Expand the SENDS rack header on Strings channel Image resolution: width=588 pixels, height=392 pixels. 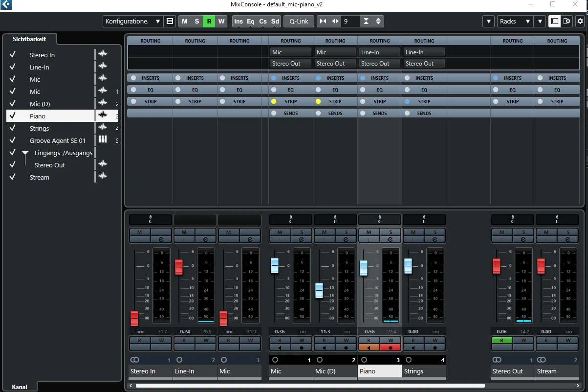tap(424, 113)
